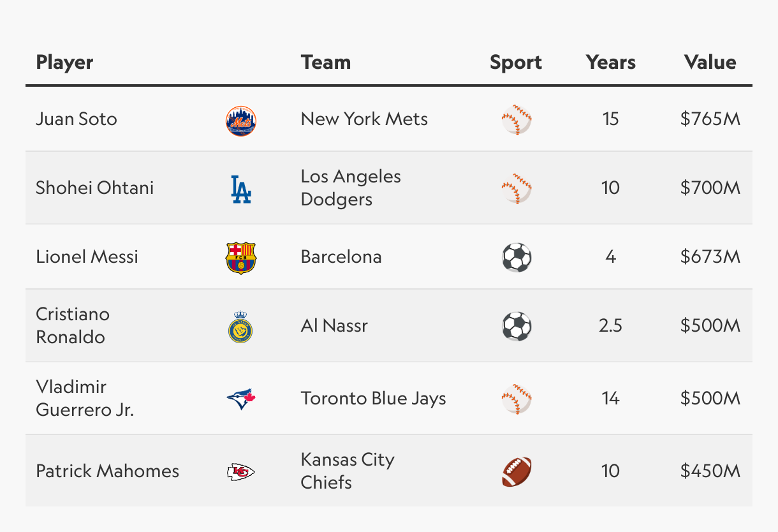Screen dimensions: 778x532
Task: Click the New York Mets logo
Action: tap(241, 120)
